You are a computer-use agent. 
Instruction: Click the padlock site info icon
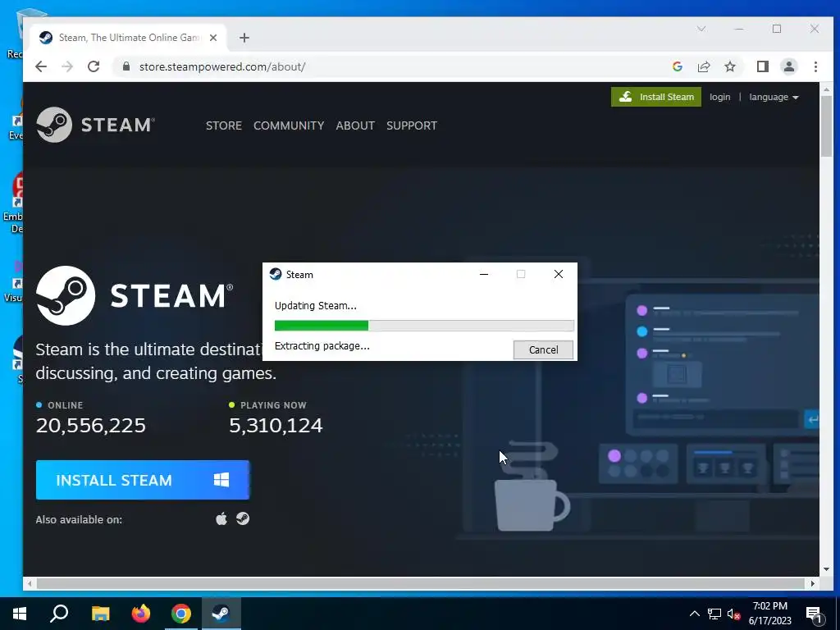tap(126, 66)
